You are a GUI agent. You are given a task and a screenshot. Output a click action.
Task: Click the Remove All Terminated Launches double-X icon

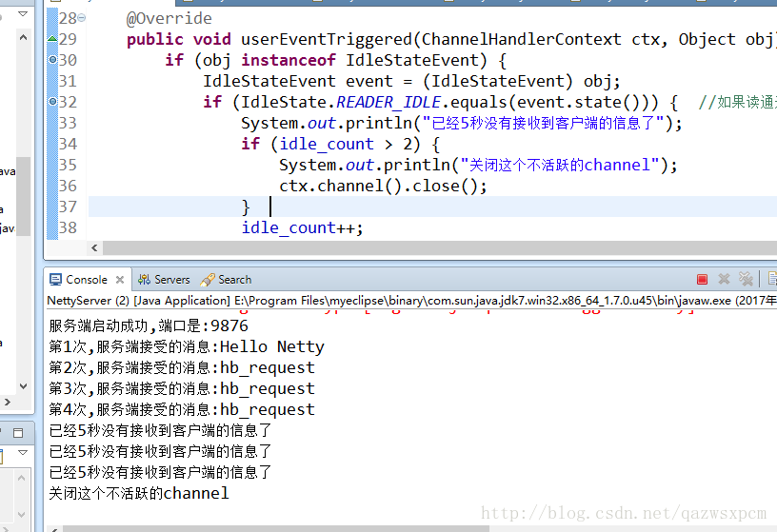tap(746, 279)
